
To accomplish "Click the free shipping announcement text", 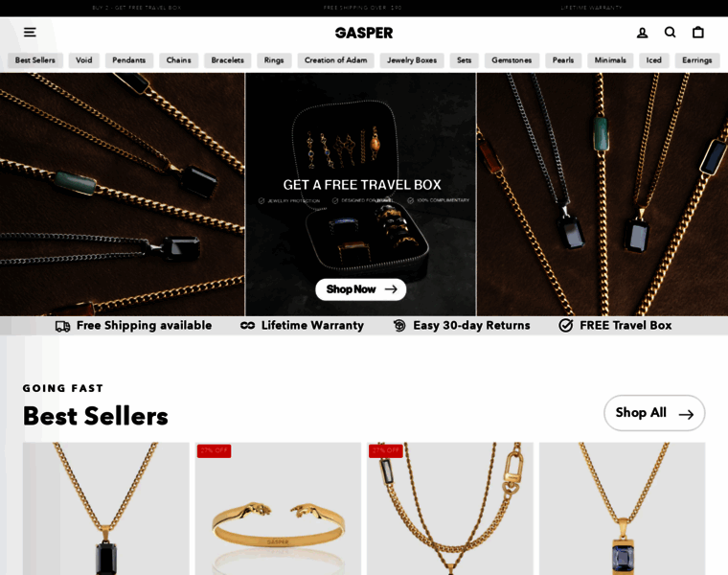I will pos(363,8).
